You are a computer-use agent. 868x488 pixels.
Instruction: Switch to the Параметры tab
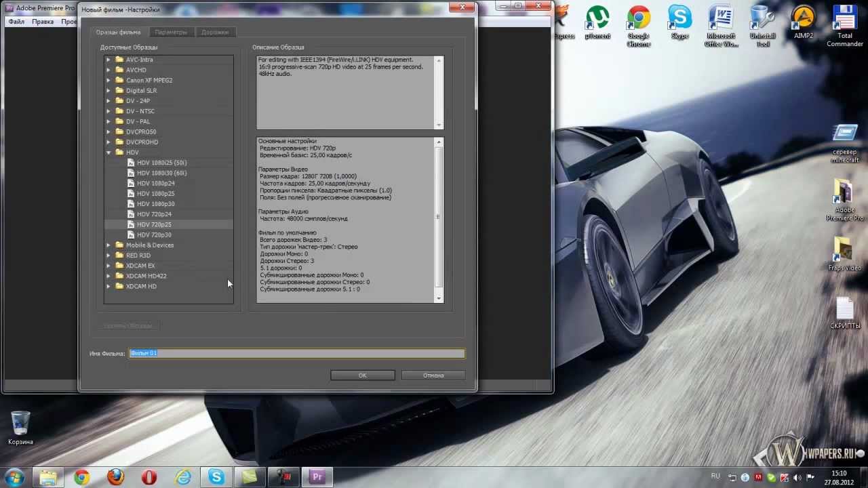171,32
